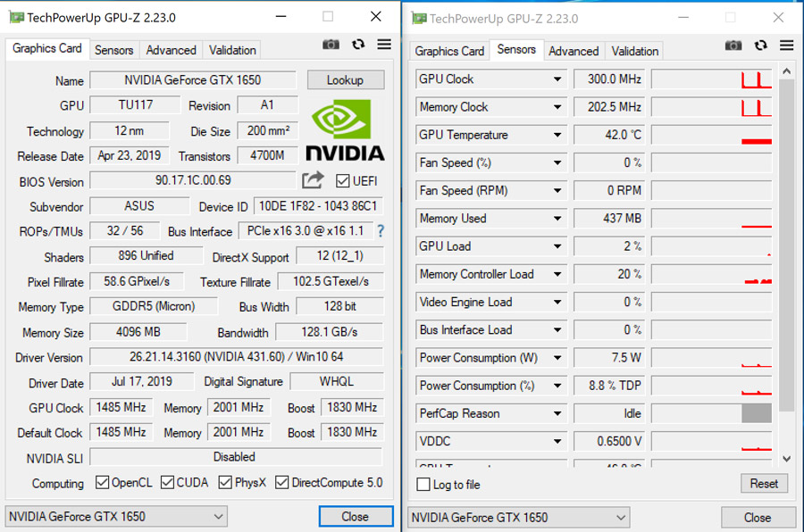The image size is (804, 532).
Task: Click the GPU Temperature history graph
Action: tap(712, 136)
